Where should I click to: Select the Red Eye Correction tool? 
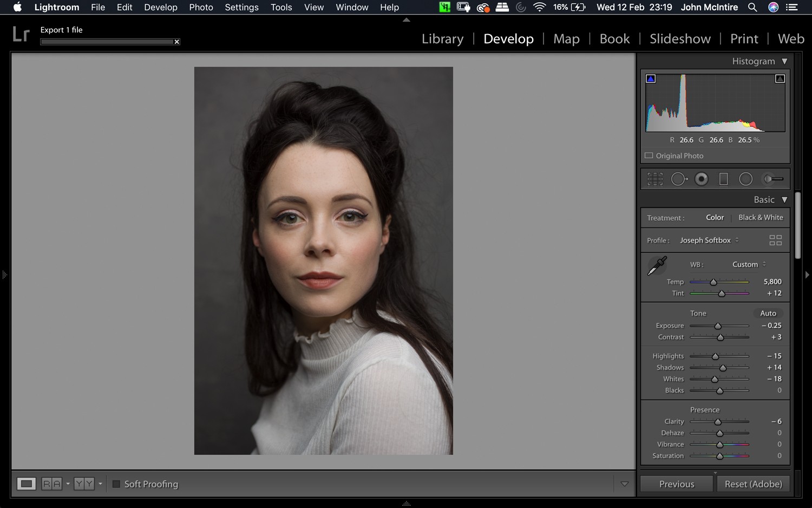click(x=702, y=179)
